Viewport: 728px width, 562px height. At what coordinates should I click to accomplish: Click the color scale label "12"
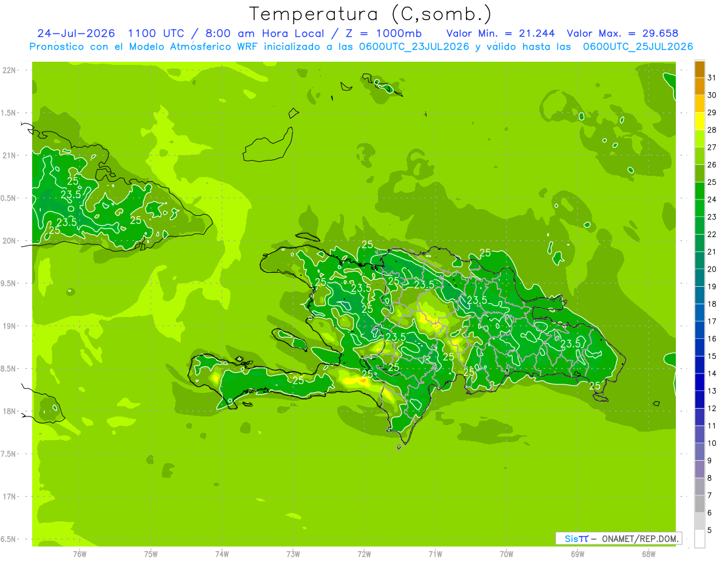coord(712,409)
